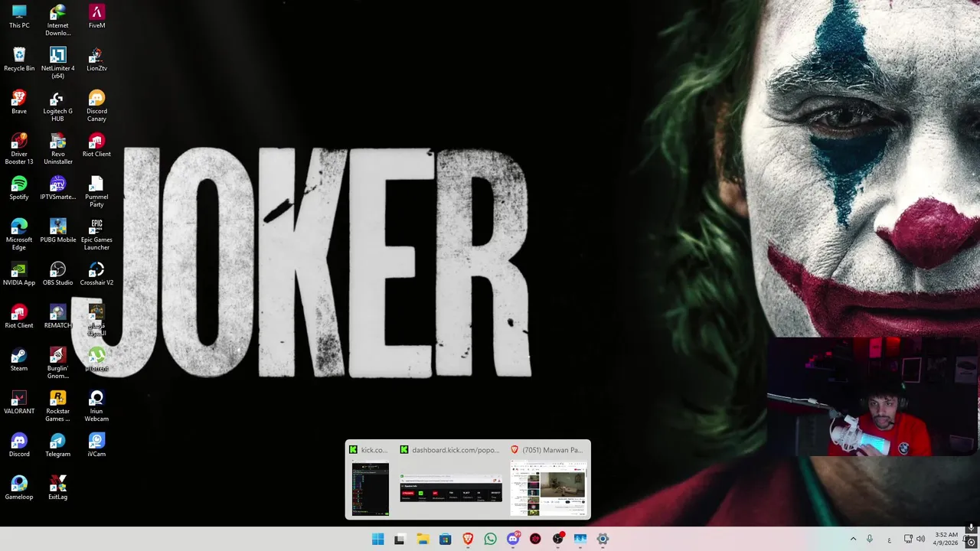Image resolution: width=980 pixels, height=551 pixels.
Task: Select the Brave desktop shortcut
Action: (19, 103)
